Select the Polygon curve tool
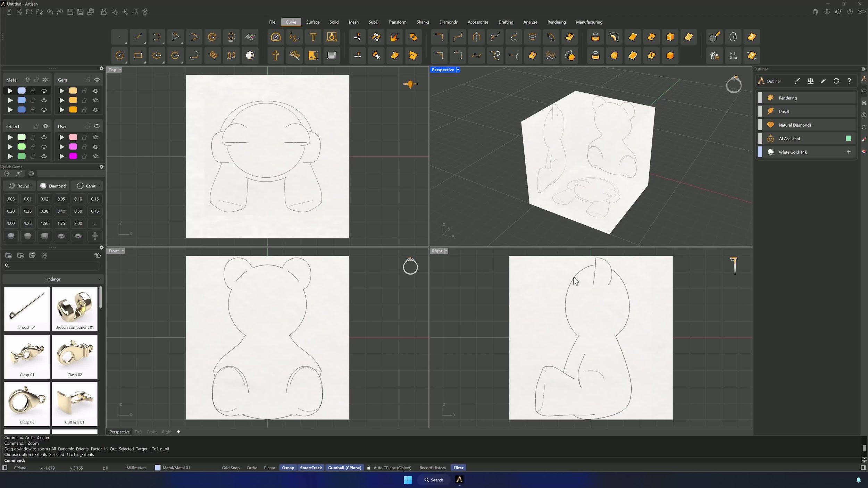The image size is (868, 488). pyautogui.click(x=175, y=56)
